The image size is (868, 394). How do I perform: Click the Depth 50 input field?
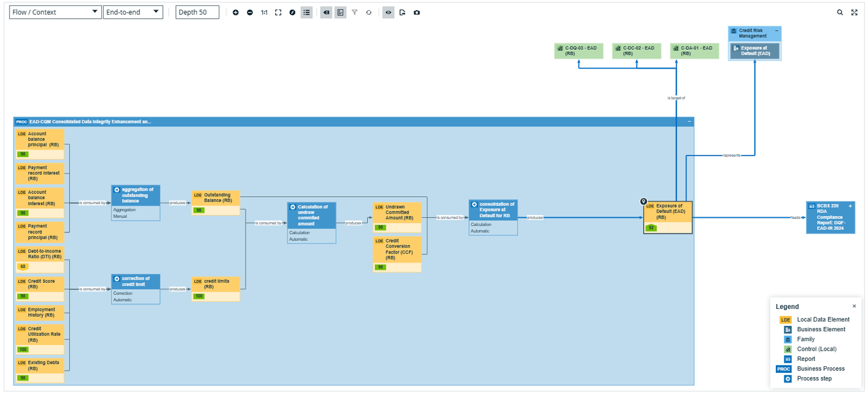coord(197,12)
